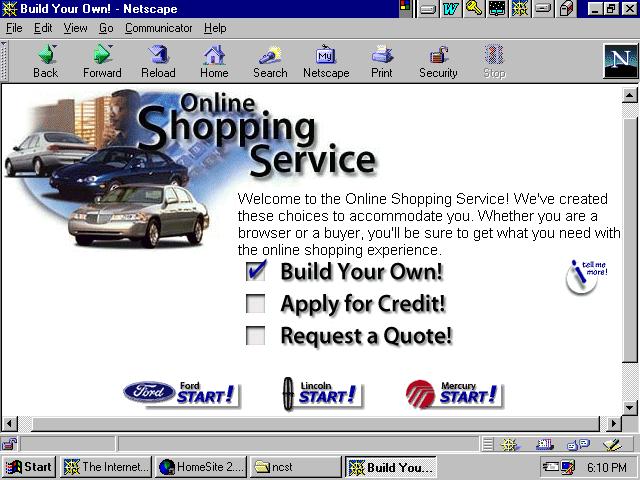Reload the current page
This screenshot has width=640, height=480.
pos(158,61)
